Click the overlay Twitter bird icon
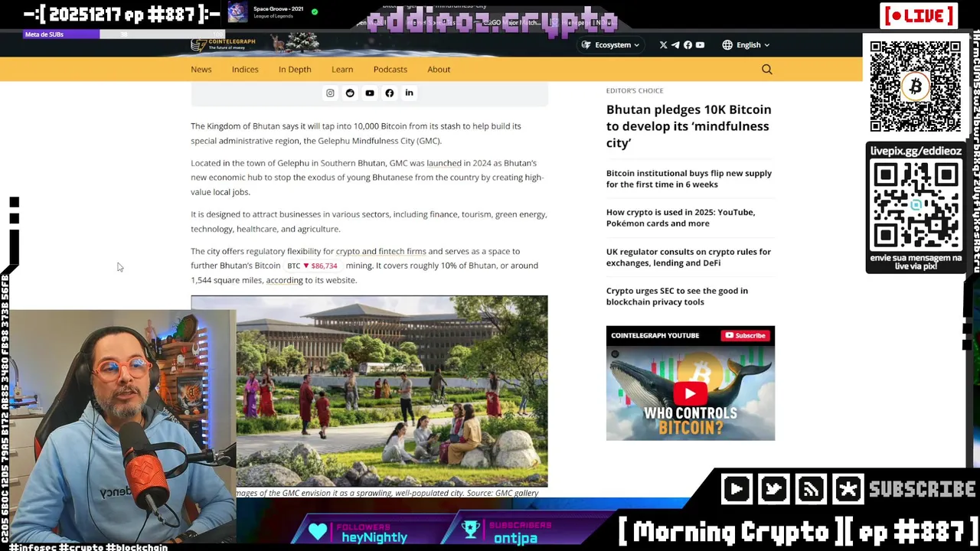 click(x=773, y=489)
